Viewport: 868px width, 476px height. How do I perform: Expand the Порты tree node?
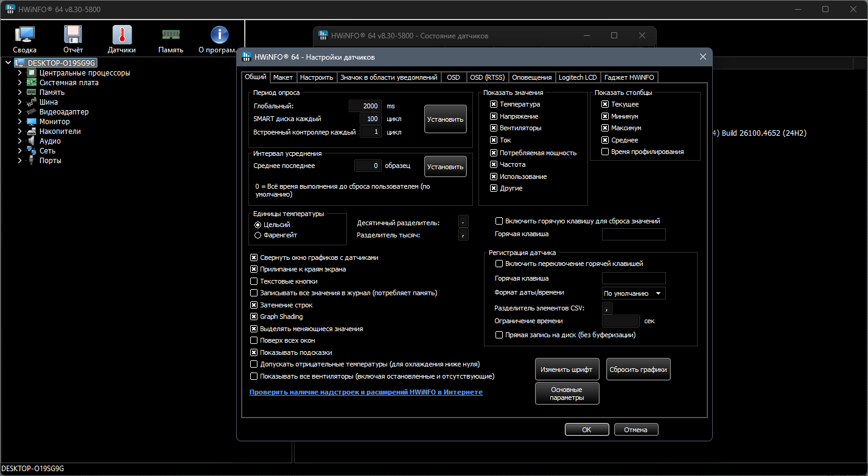tap(19, 161)
